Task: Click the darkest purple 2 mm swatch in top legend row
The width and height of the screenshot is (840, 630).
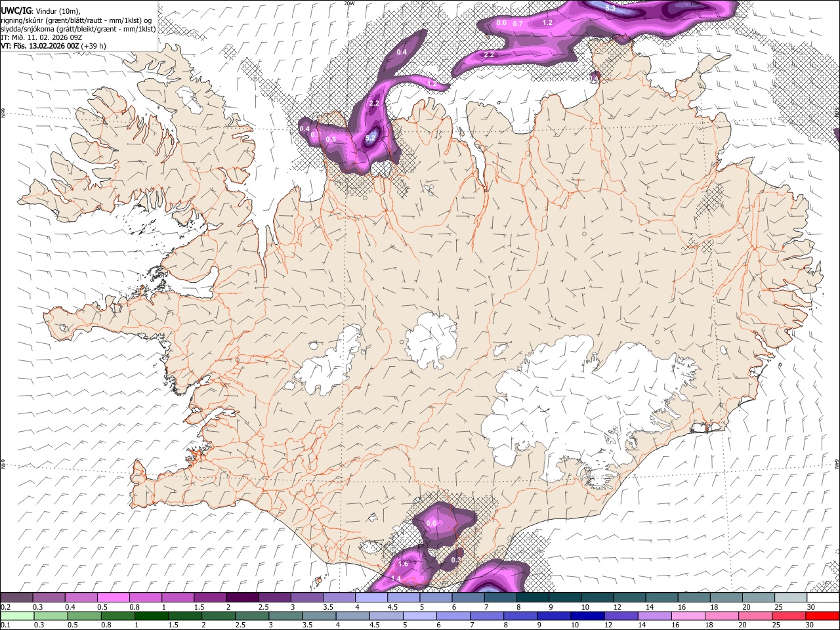Action: (x=241, y=598)
